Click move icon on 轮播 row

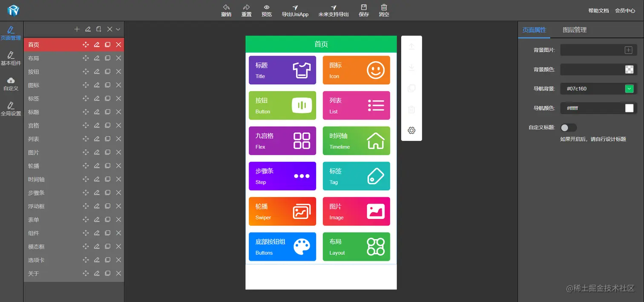[86, 166]
